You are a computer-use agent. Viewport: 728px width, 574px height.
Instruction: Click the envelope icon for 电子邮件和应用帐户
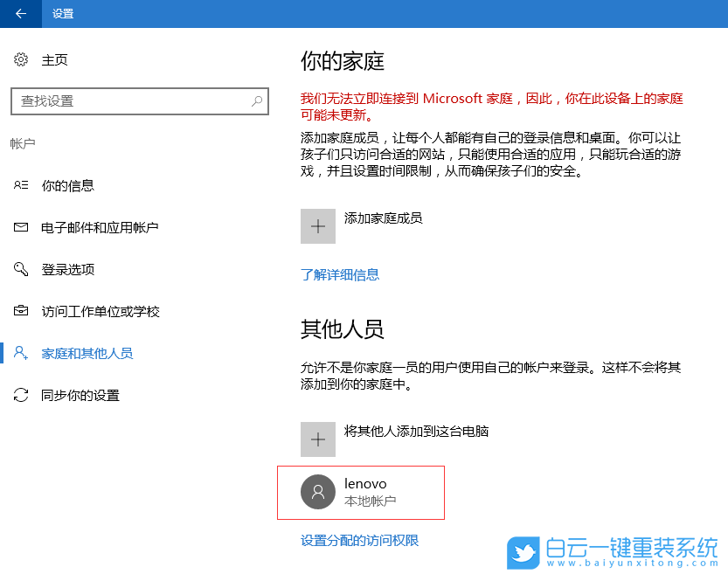coord(21,227)
